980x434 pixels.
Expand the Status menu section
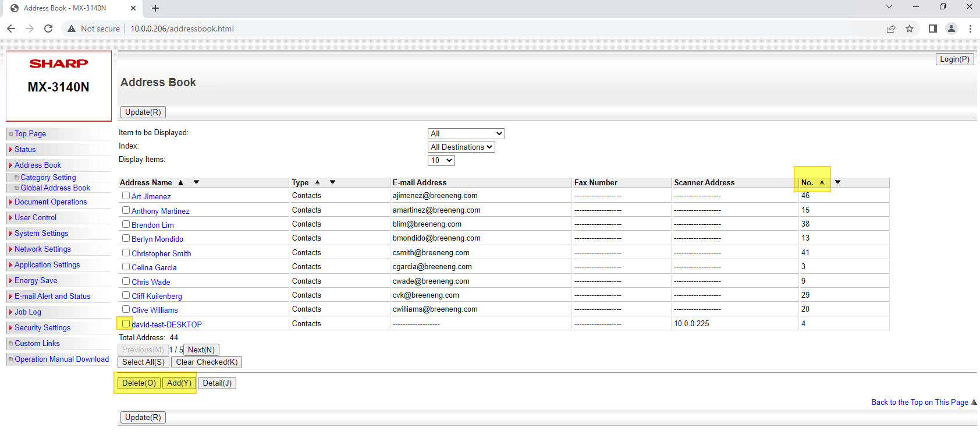click(25, 149)
